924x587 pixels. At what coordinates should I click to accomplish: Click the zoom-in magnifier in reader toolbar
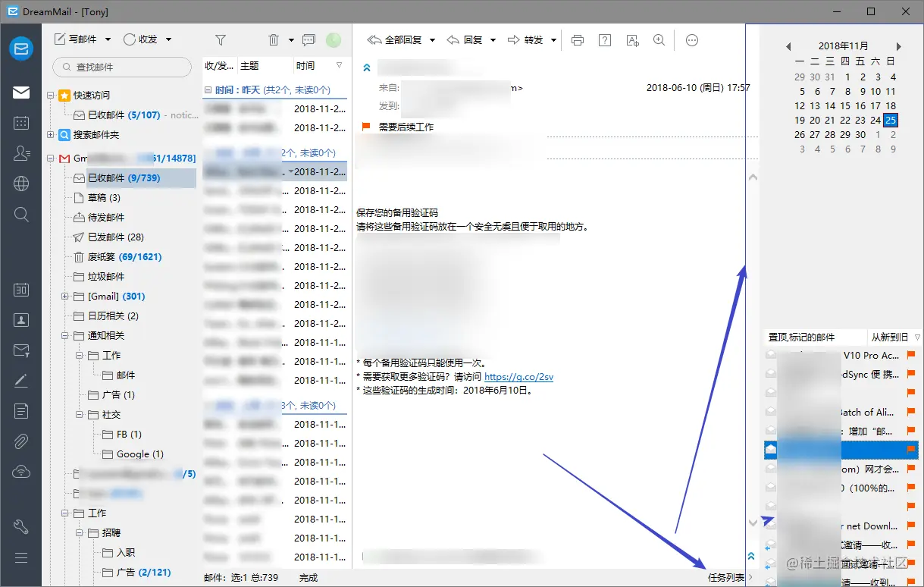point(659,40)
